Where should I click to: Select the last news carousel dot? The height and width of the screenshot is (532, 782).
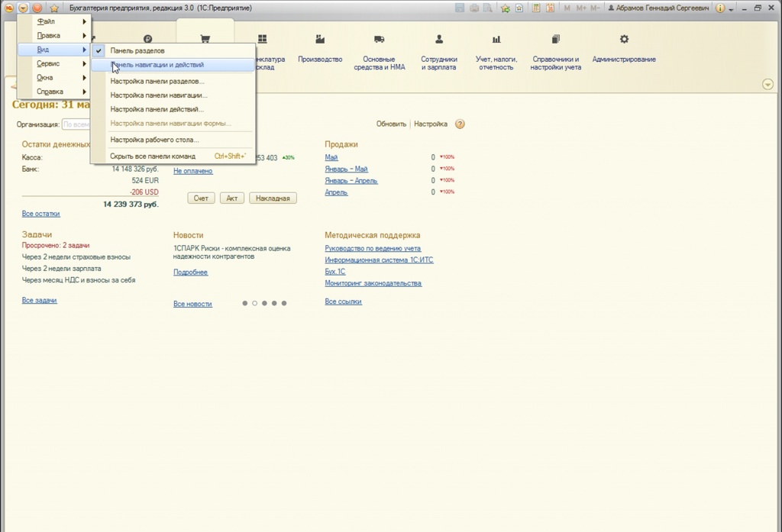pyautogui.click(x=284, y=303)
